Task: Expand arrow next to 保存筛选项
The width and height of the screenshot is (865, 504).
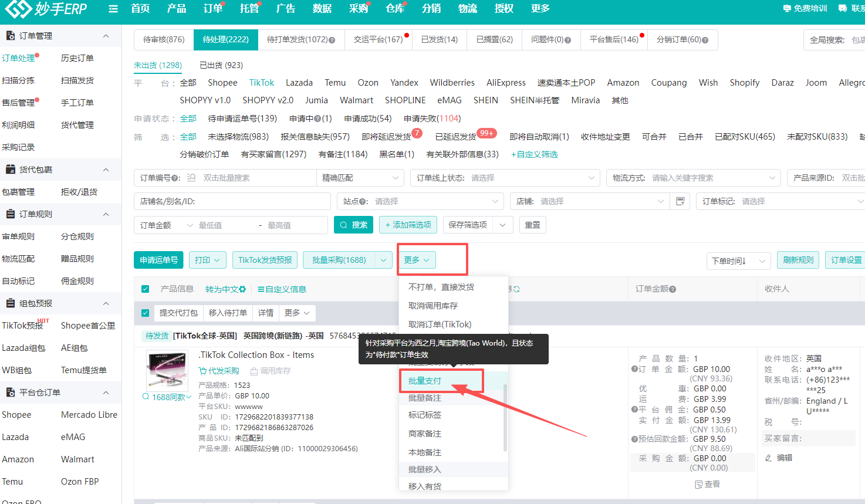Action: [503, 225]
